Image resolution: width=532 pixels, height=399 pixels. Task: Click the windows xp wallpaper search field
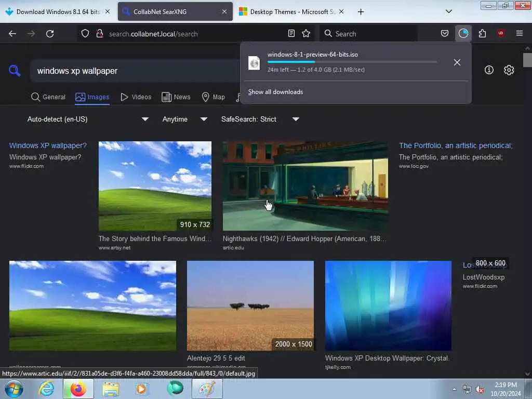coord(136,71)
